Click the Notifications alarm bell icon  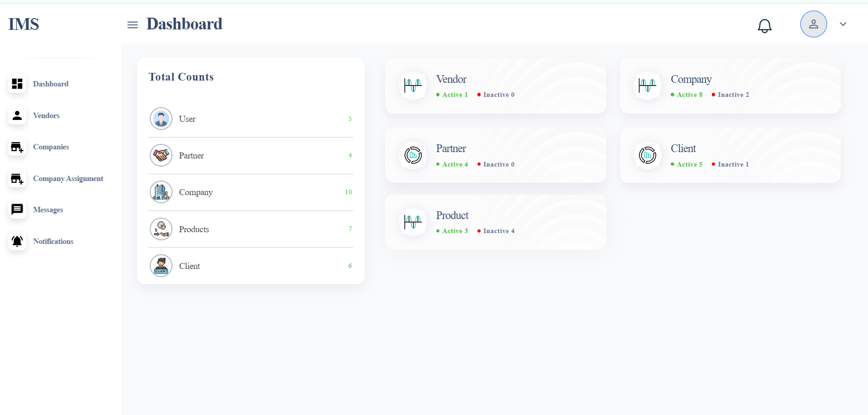pyautogui.click(x=17, y=241)
